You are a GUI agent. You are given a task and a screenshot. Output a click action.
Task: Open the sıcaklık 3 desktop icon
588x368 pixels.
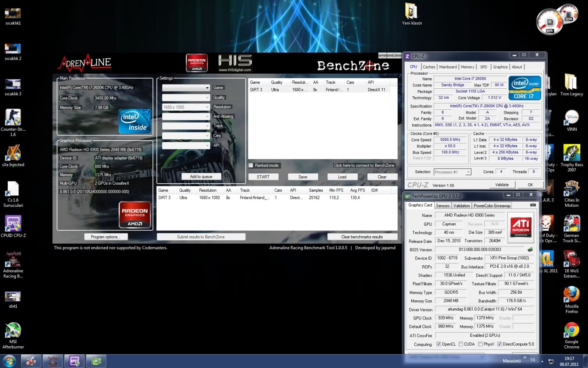tap(13, 87)
